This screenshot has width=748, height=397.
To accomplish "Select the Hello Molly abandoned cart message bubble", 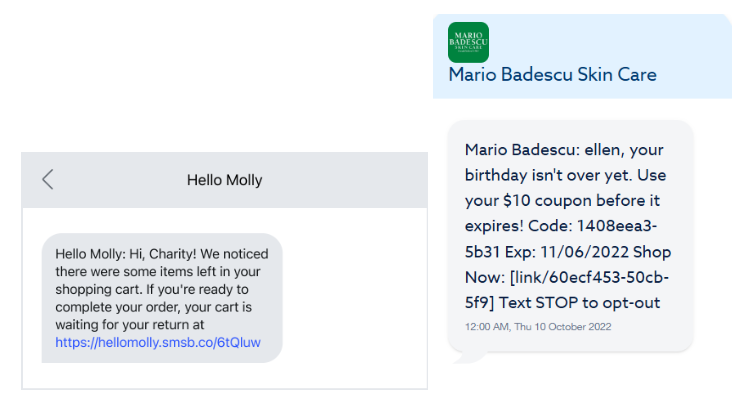I will point(162,298).
